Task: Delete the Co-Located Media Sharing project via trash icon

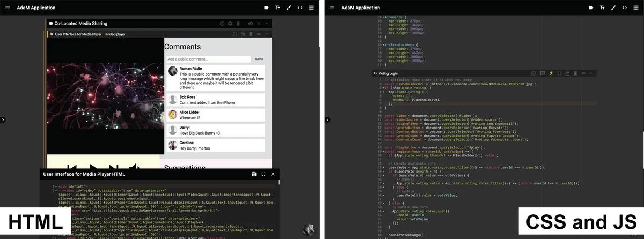Action: click(238, 24)
